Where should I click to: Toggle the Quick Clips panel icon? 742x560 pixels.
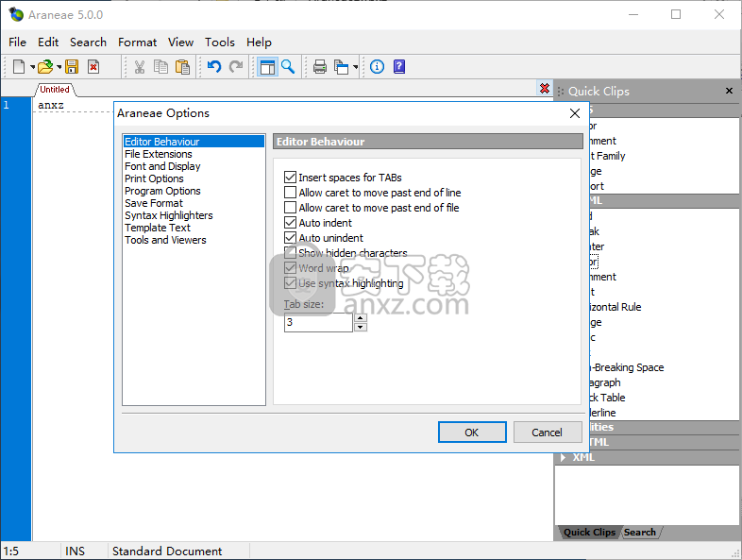(x=267, y=67)
